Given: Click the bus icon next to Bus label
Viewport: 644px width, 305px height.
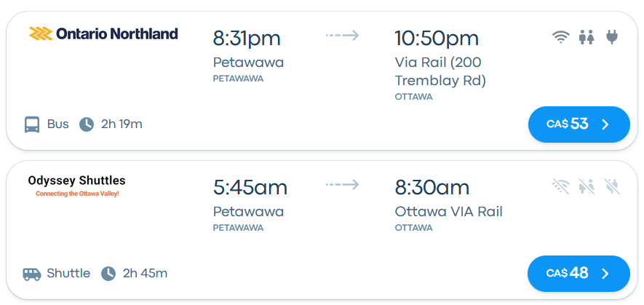Looking at the screenshot, I should pyautogui.click(x=32, y=124).
